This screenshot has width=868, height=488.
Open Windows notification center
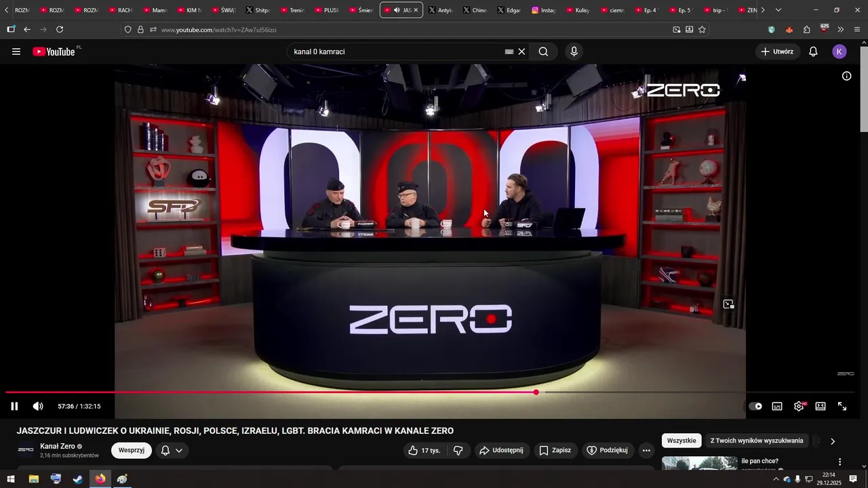pyautogui.click(x=853, y=479)
